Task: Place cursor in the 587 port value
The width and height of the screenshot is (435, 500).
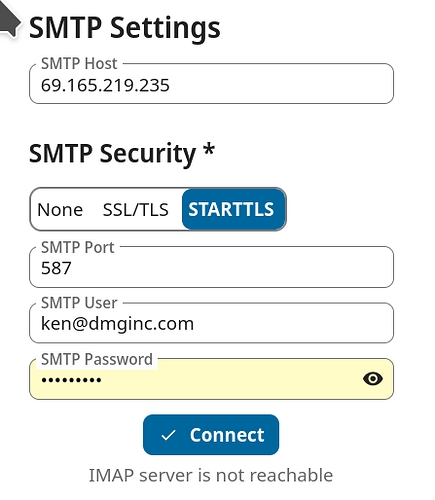Action: (x=56, y=268)
